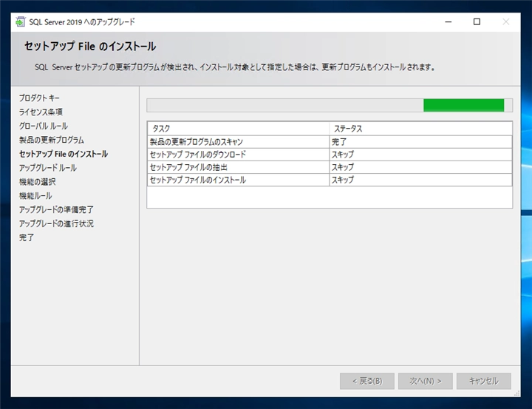Select 製品の更新プログラム step in sidebar
Image resolution: width=532 pixels, height=409 pixels.
(x=52, y=140)
